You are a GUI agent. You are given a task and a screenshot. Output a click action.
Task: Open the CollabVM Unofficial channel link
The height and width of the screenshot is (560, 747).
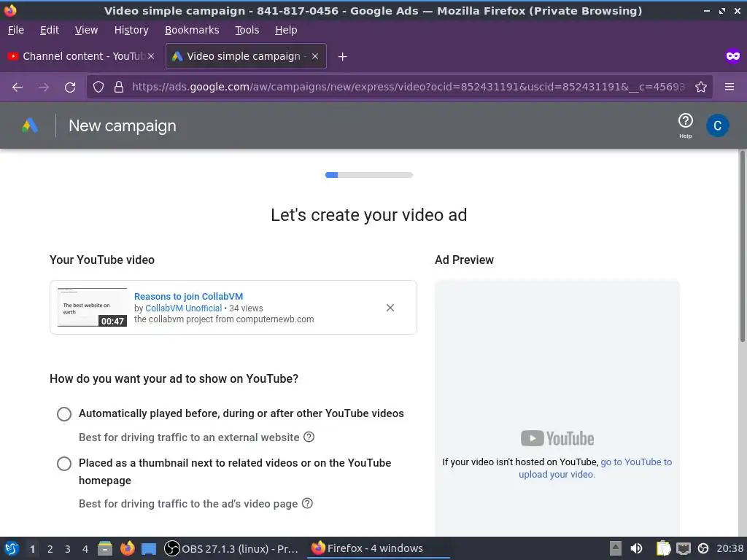coord(183,308)
